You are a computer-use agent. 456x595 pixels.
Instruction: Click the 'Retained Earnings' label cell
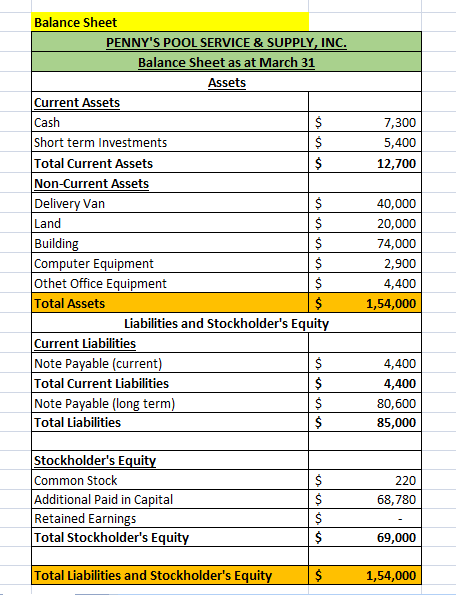(x=170, y=518)
